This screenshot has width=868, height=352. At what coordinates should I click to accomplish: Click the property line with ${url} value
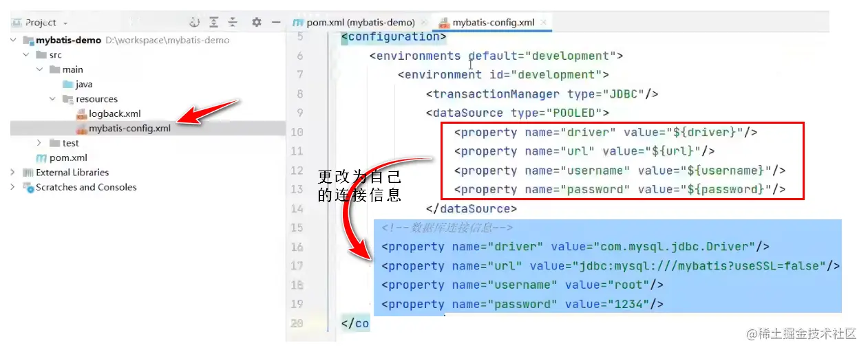tap(584, 151)
